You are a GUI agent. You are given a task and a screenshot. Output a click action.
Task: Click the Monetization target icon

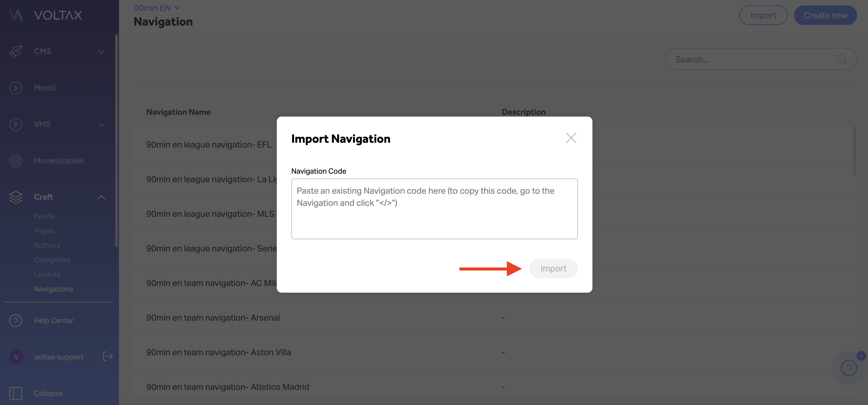click(15, 161)
